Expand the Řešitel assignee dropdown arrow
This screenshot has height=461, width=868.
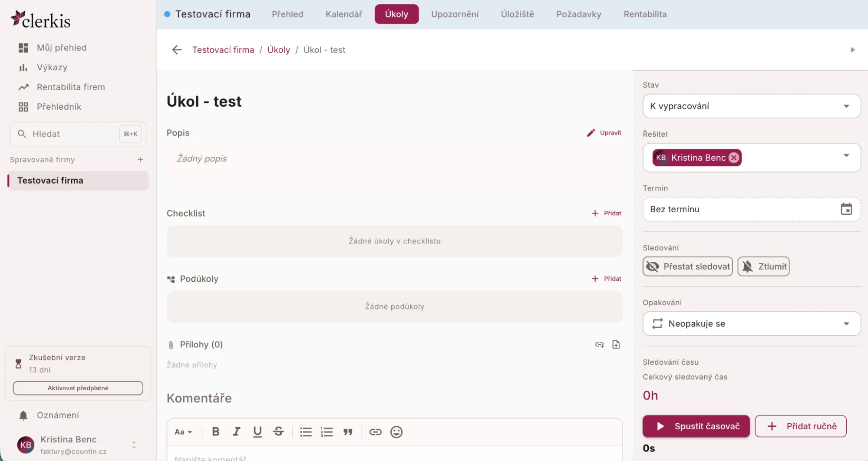[846, 155]
